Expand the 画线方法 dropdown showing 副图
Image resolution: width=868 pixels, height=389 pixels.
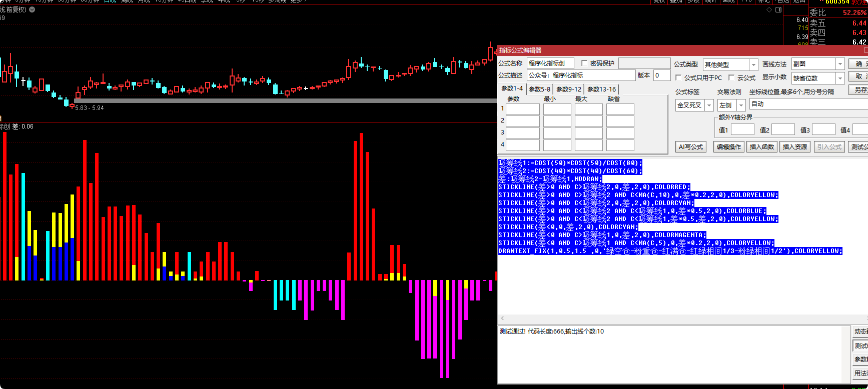840,64
